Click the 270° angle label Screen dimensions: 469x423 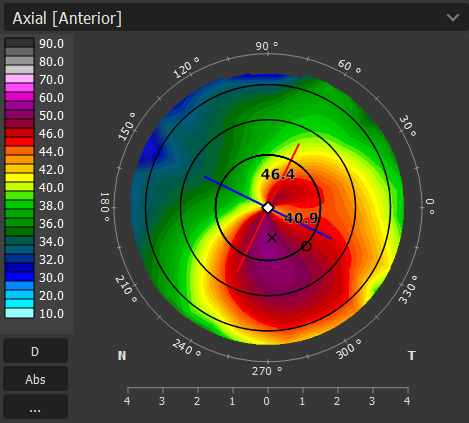pos(267,371)
